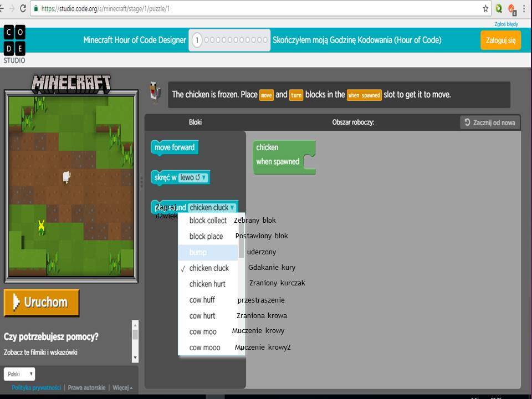532x399 pixels.
Task: Open the chicken cluck sound dropdown
Action: click(212, 207)
